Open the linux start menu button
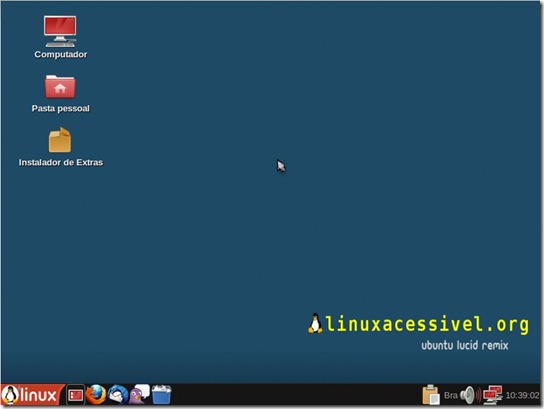The width and height of the screenshot is (544, 409). click(32, 395)
